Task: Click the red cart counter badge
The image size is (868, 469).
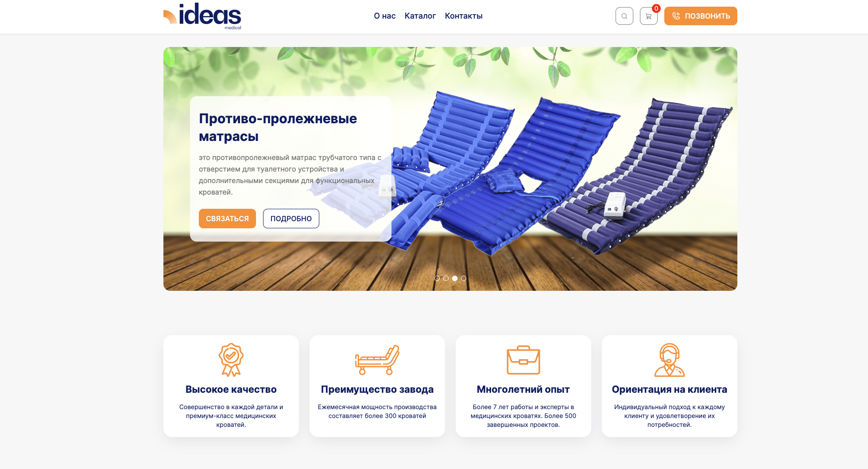Action: tap(656, 8)
